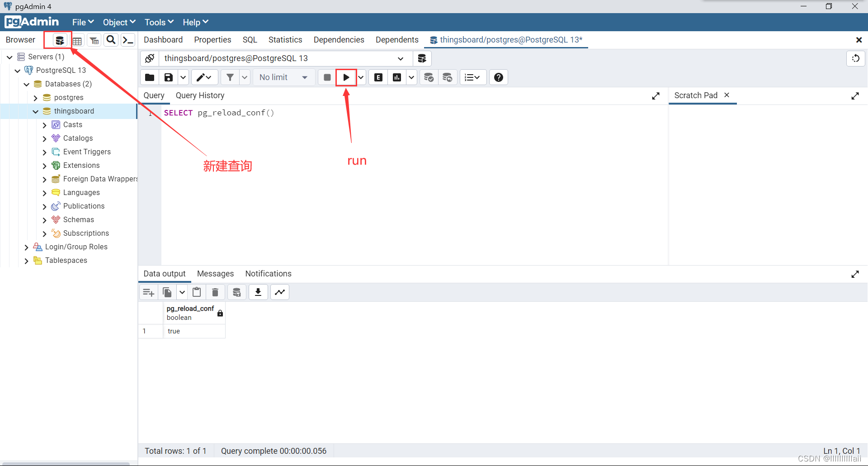
Task: Open the Help menu
Action: pyautogui.click(x=195, y=22)
